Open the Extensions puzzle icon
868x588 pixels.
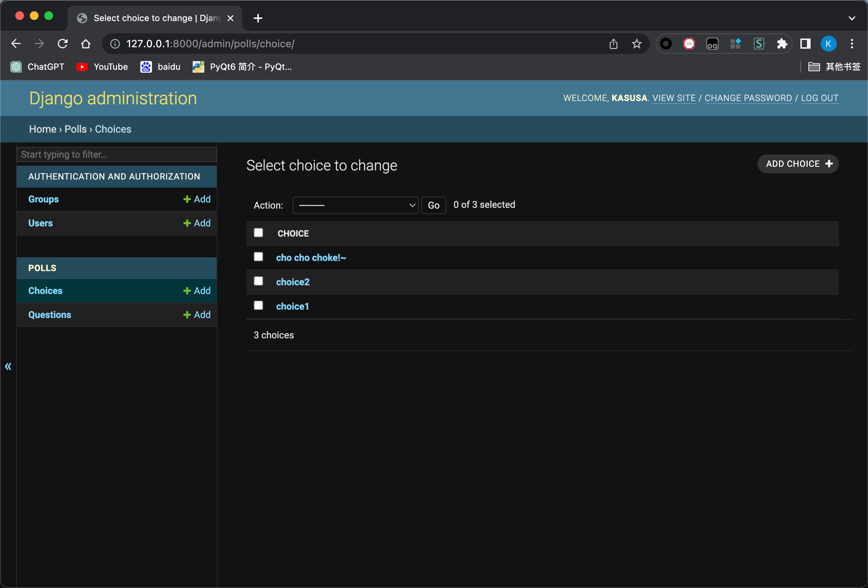[x=782, y=44]
